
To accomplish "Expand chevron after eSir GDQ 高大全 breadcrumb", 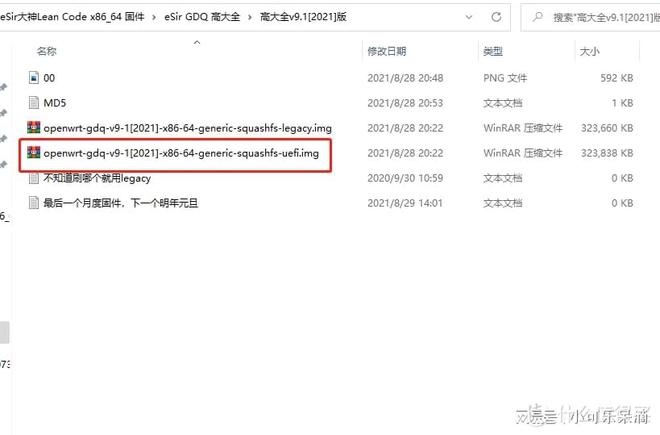I will pos(250,17).
